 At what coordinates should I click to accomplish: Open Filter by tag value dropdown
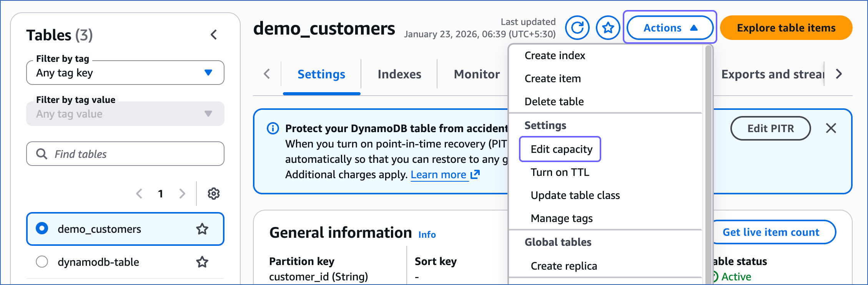pyautogui.click(x=125, y=114)
